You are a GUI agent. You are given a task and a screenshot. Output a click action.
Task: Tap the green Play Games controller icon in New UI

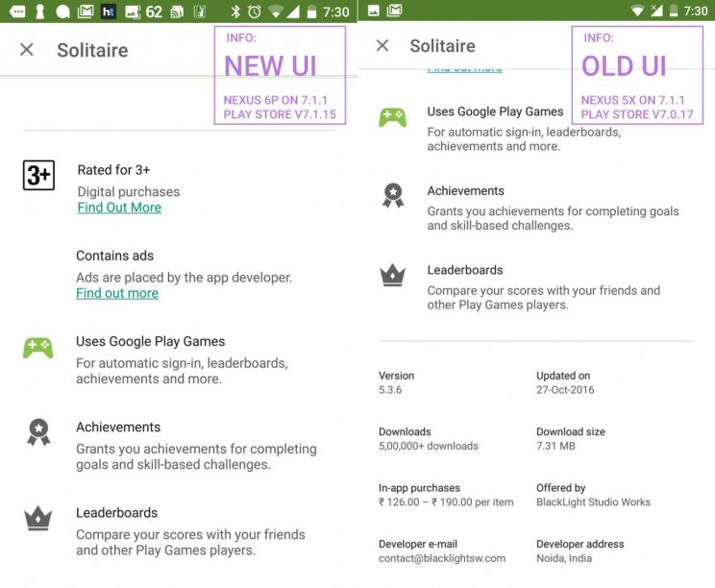(37, 348)
